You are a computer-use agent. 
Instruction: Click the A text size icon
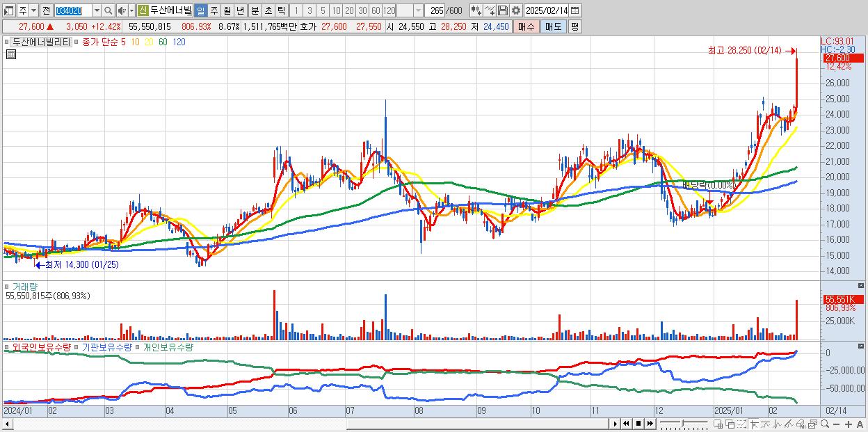pos(860,424)
